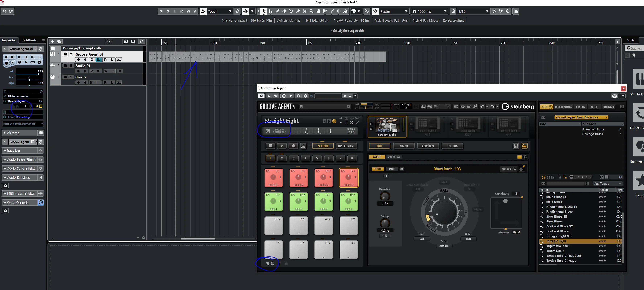644x290 pixels.
Task: Open the Sichtbark. inspector tab
Action: (29, 40)
